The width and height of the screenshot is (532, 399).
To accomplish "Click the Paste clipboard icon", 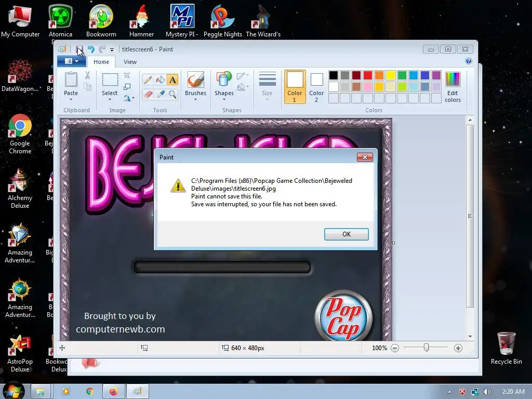I will [x=71, y=79].
